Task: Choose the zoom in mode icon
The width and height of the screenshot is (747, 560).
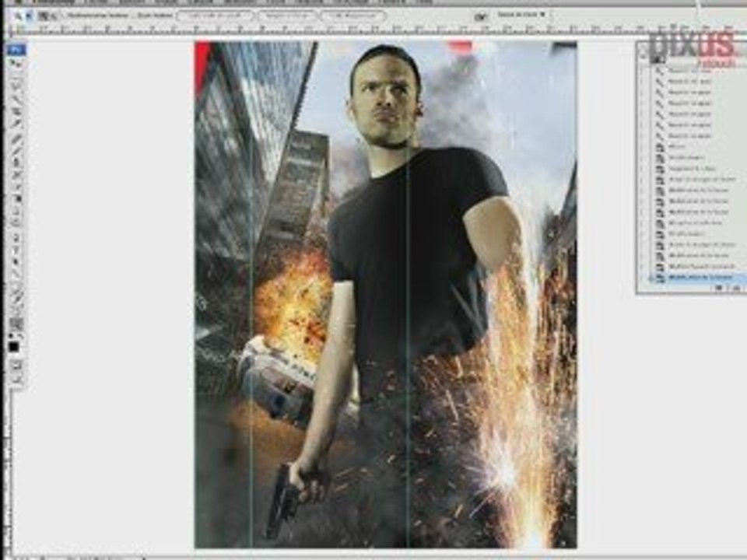Action: (x=43, y=16)
